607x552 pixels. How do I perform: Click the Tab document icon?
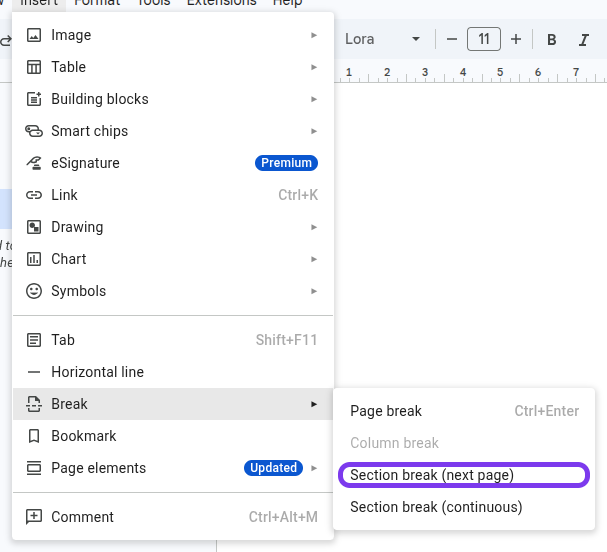point(34,340)
